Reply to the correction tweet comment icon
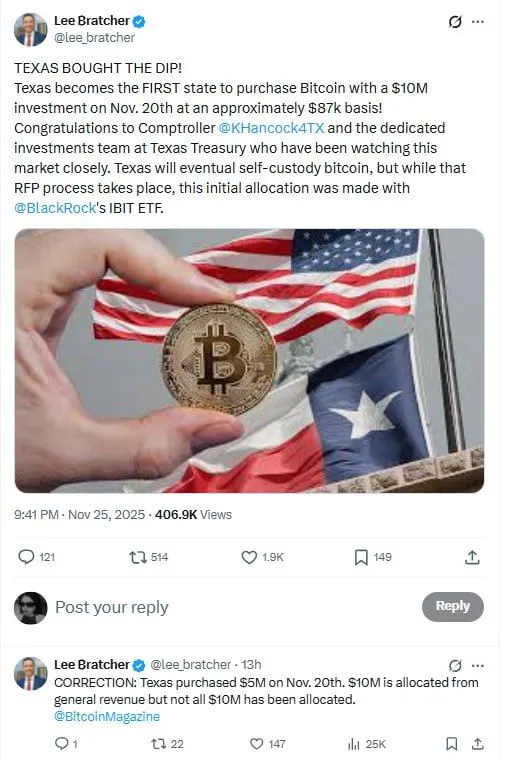The height and width of the screenshot is (760, 522). (62, 744)
